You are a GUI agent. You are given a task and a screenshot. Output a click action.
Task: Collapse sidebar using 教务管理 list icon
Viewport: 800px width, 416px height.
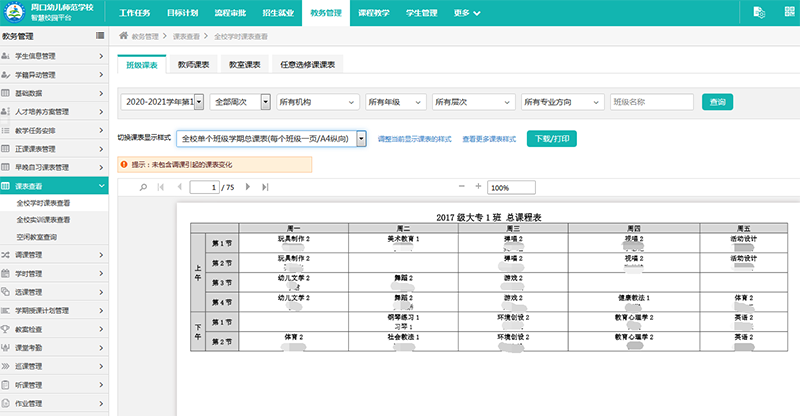coord(99,34)
